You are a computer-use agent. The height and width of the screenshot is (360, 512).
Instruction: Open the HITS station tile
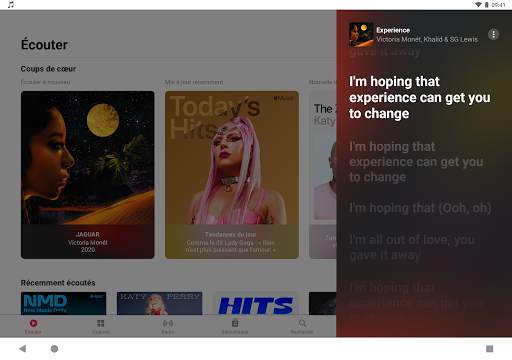(x=256, y=303)
